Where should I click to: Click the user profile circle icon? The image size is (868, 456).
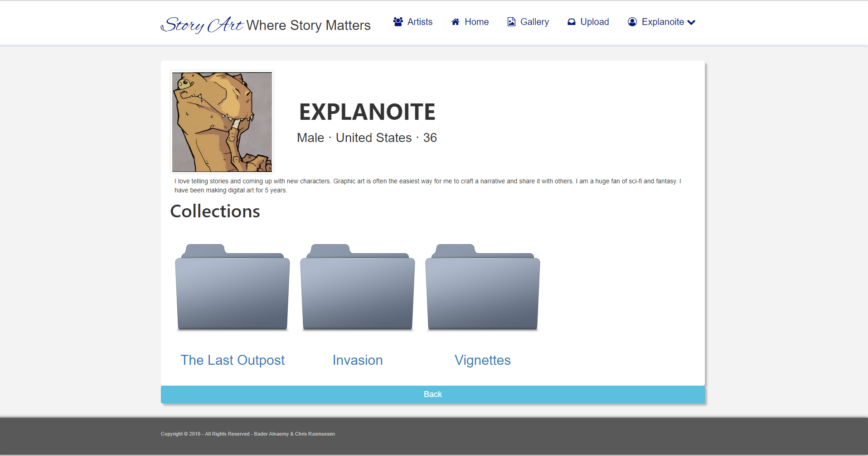632,22
